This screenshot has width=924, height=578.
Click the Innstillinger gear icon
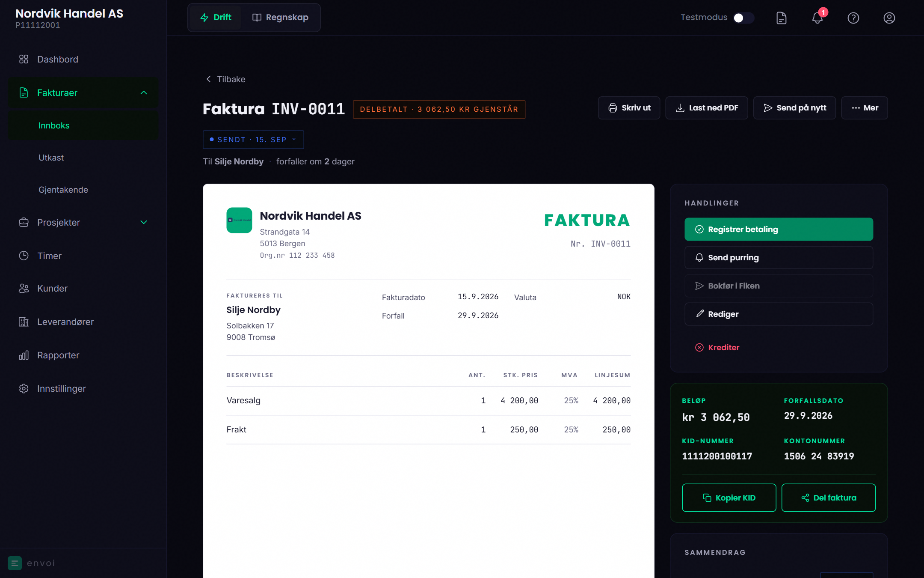pos(24,388)
